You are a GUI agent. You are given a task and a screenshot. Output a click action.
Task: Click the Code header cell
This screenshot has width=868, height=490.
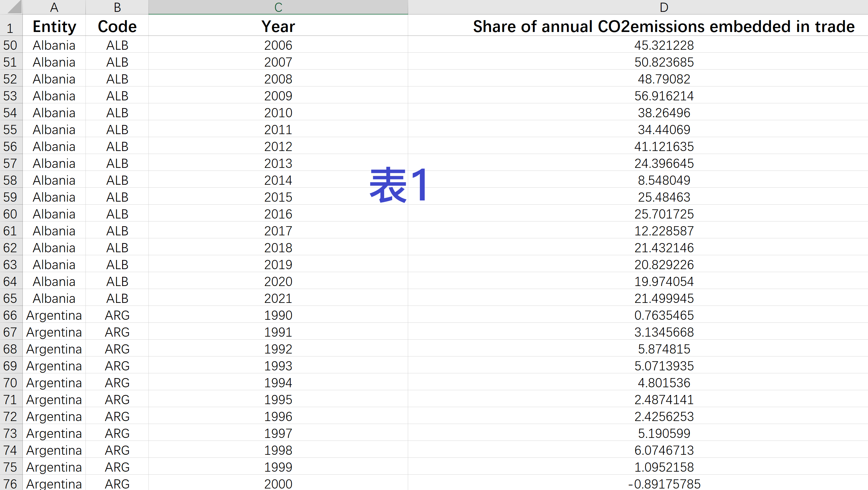click(x=117, y=26)
